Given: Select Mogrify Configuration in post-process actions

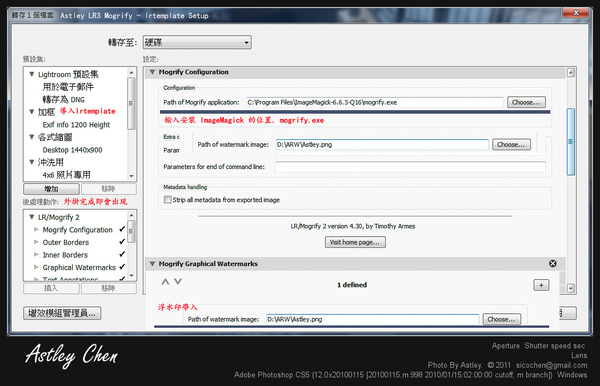Looking at the screenshot, I should [78, 230].
